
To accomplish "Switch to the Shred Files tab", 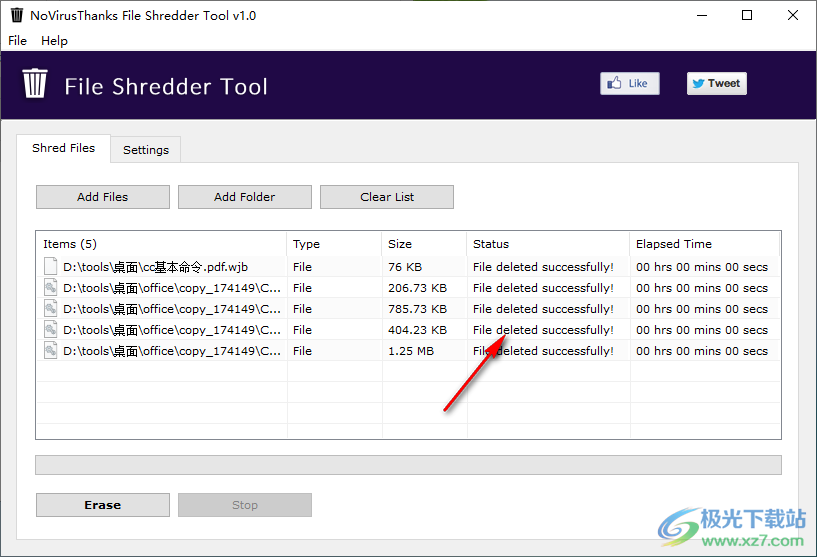I will (64, 148).
